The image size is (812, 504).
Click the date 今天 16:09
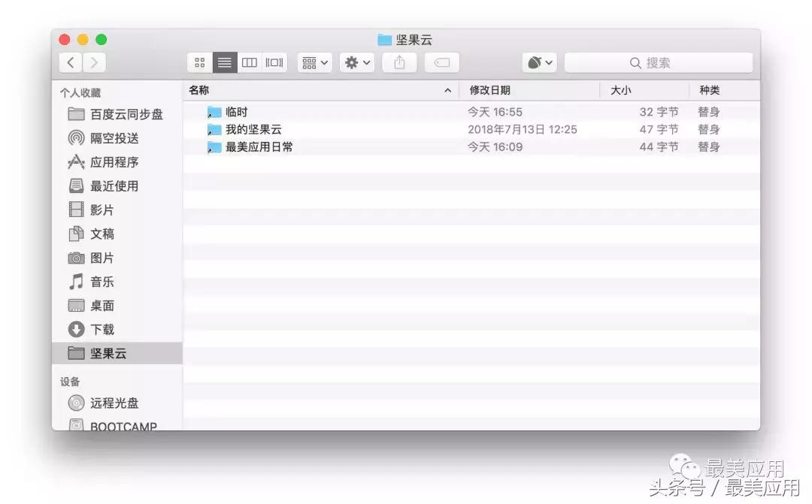(x=495, y=147)
